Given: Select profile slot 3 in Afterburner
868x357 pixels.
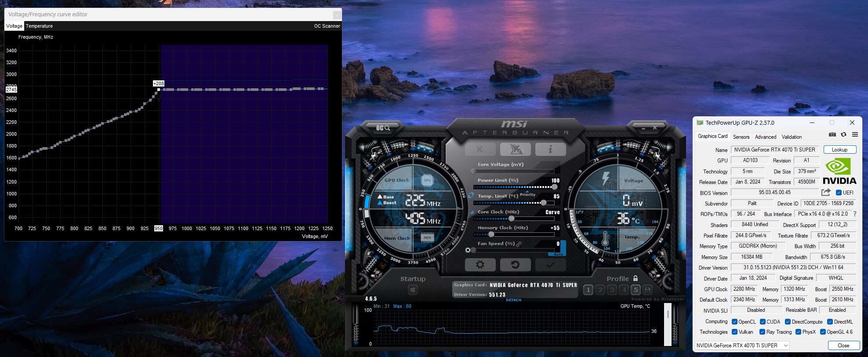Looking at the screenshot, I should pyautogui.click(x=612, y=290).
